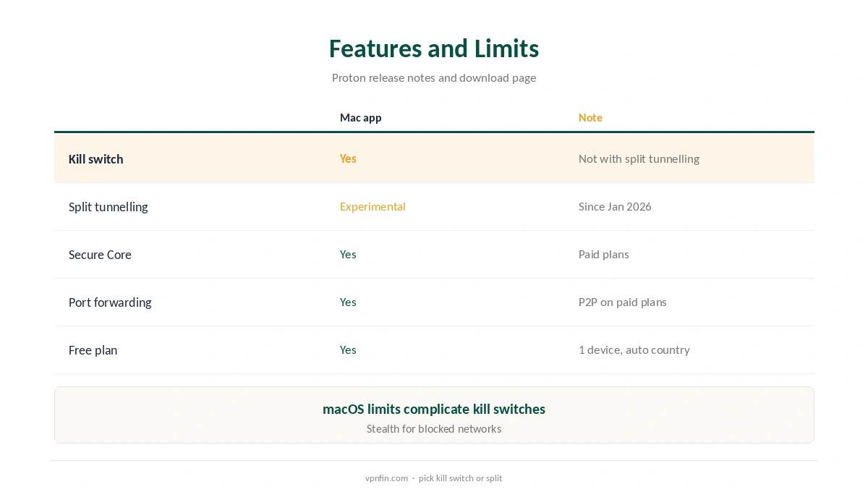Click the note 'Since Jan 2026'

tap(615, 206)
